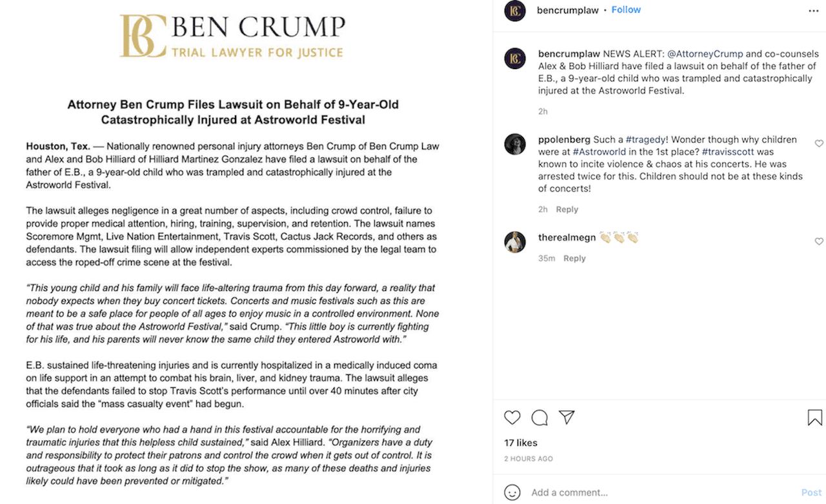Focus the Add a comment field
This screenshot has width=826, height=504.
(661, 492)
